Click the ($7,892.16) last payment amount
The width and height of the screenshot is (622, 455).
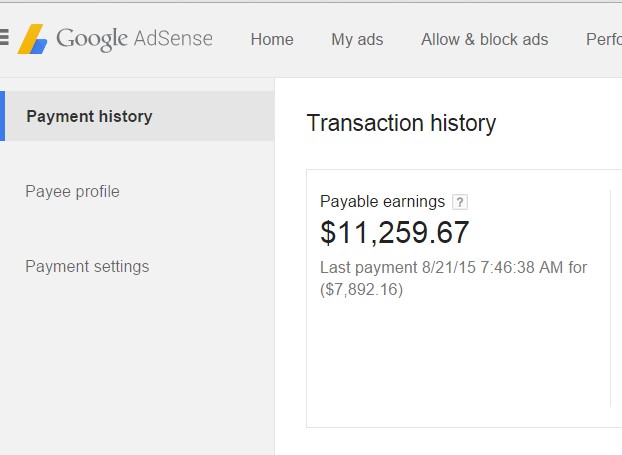pyautogui.click(x=361, y=290)
